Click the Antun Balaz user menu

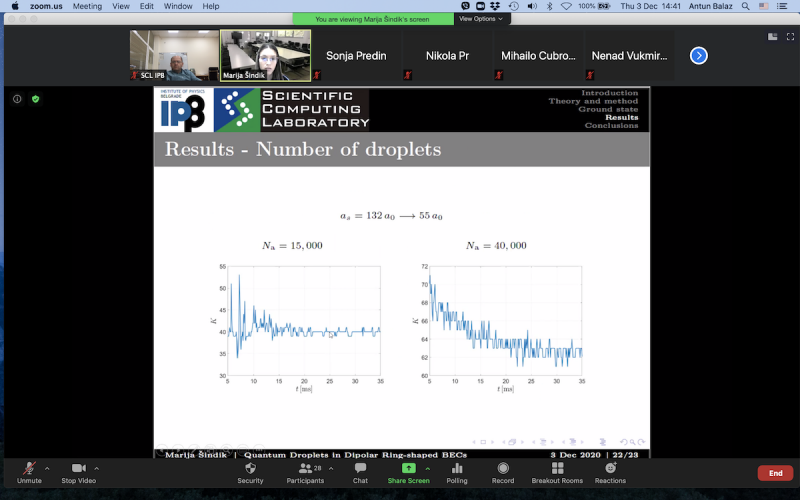[x=710, y=6]
